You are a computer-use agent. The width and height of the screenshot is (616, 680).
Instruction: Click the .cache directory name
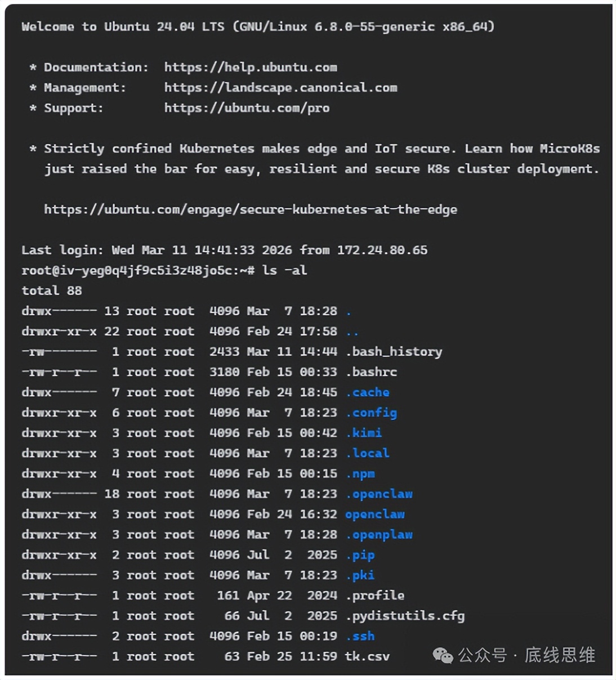[368, 392]
